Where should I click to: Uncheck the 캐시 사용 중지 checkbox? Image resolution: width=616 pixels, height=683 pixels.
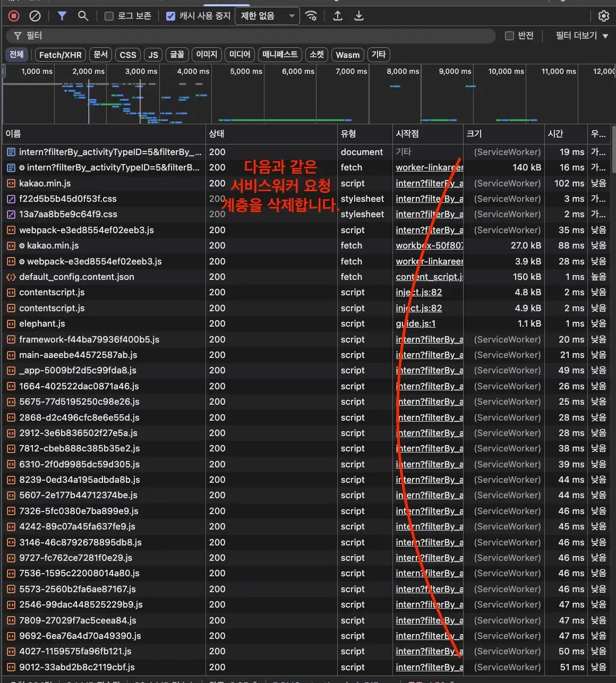[170, 16]
